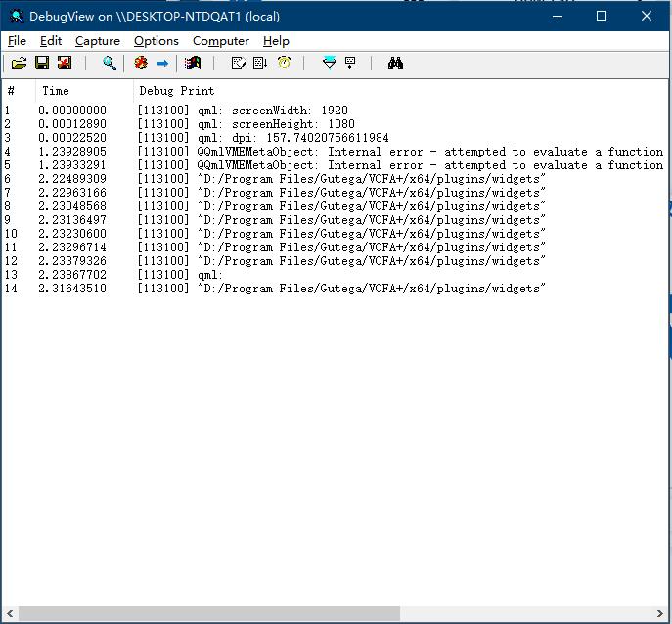The height and width of the screenshot is (624, 672).
Task: Select row 4 QQmlVMEMetaObject internal error line
Action: pyautogui.click(x=335, y=152)
